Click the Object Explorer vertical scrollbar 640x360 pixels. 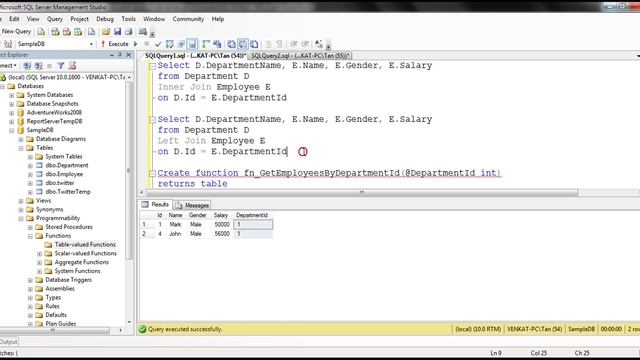(129, 170)
